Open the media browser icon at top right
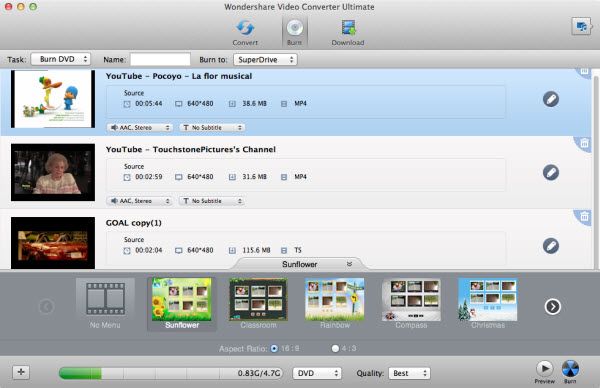Image resolution: width=600 pixels, height=388 pixels. coord(581,26)
